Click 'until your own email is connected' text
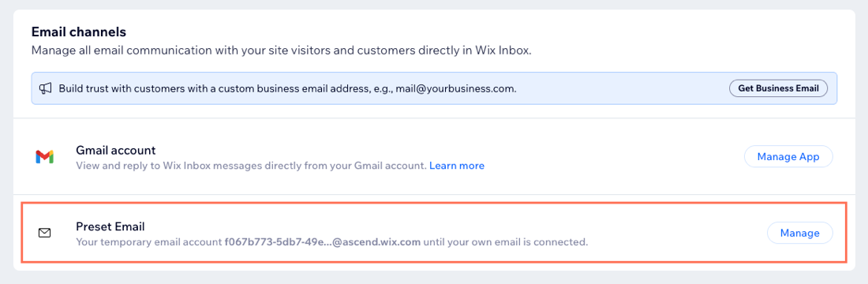This screenshot has height=284, width=868. [505, 242]
